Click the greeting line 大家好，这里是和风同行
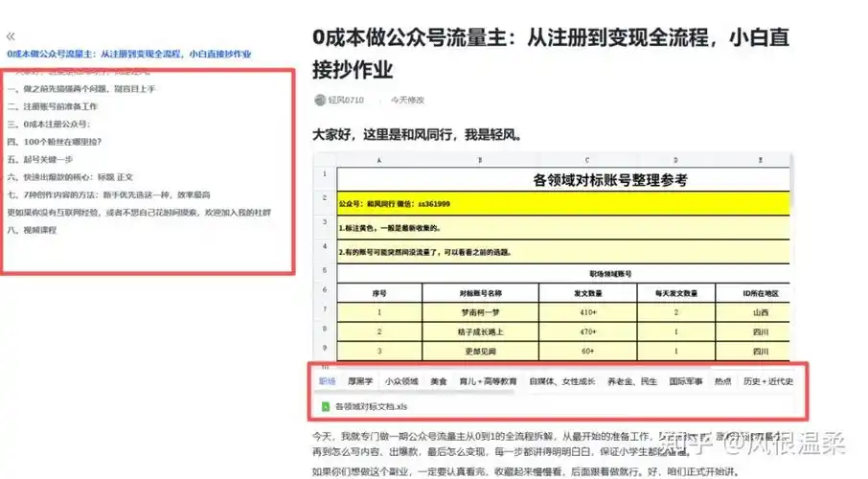868x479 pixels. point(418,134)
